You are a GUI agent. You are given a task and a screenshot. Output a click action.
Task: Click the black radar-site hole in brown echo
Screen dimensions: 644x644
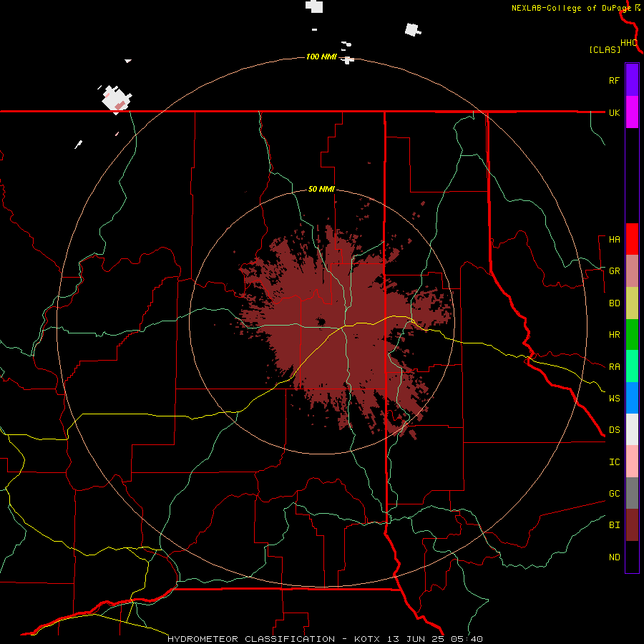[321, 321]
